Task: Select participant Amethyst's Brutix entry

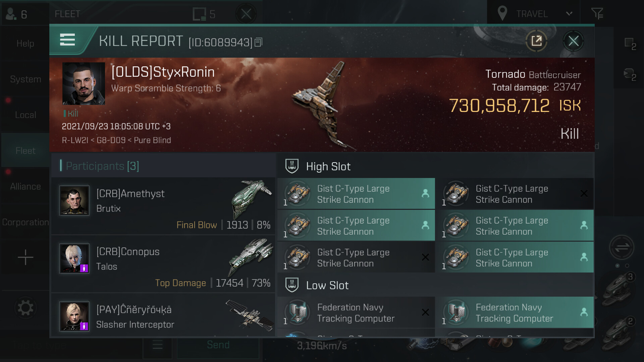Action: [163, 206]
